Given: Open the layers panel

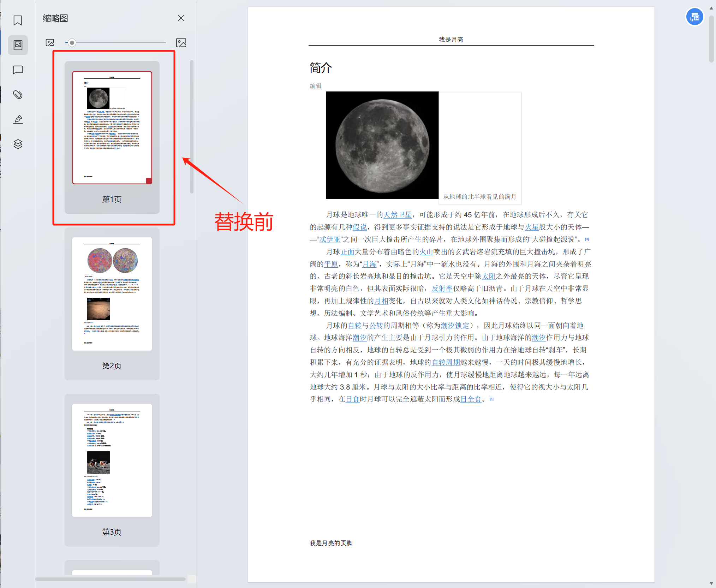Looking at the screenshot, I should (x=18, y=144).
